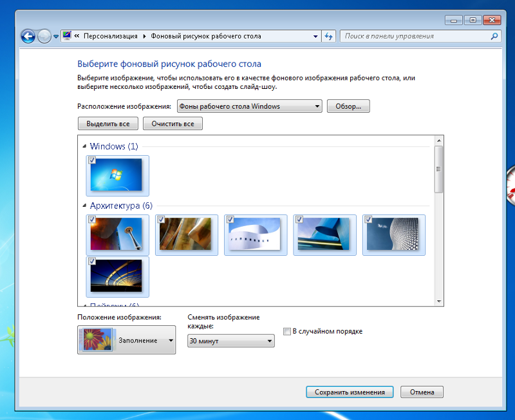Choose the night arch bridge wallpaper
Screen dimensions: 515x420
[x=117, y=277]
